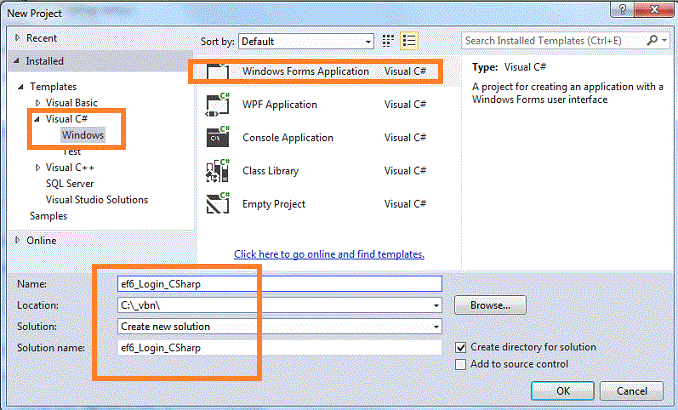Expand the Visual Basic node
Image resolution: width=678 pixels, height=410 pixels.
click(x=38, y=103)
